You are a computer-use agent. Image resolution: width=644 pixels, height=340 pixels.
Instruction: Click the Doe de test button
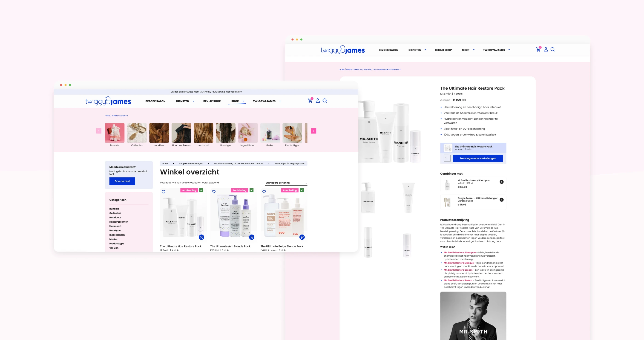(122, 181)
